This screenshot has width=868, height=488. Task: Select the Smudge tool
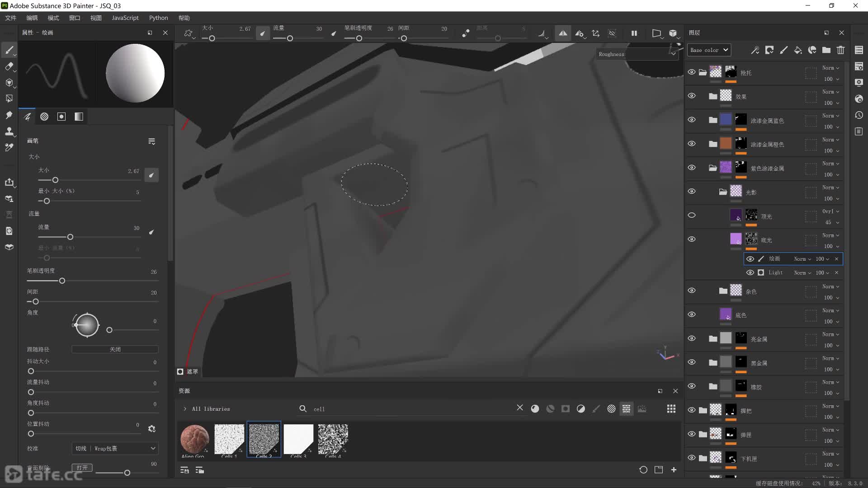pos(9,115)
